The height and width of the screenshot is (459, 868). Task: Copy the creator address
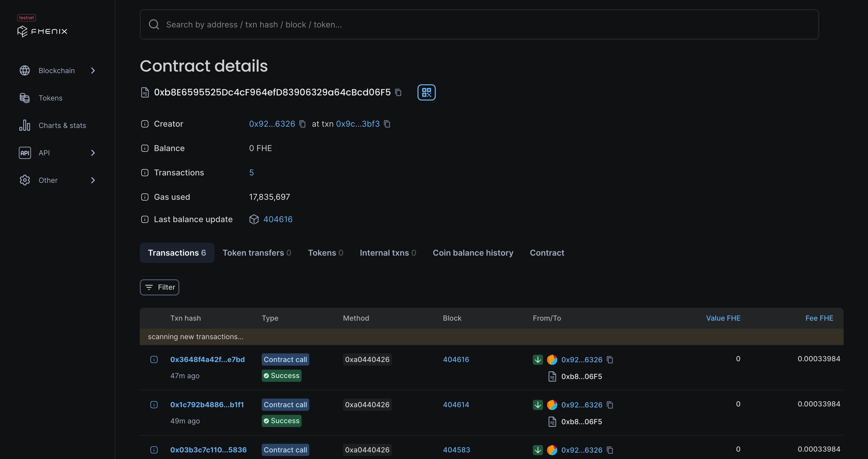click(303, 124)
